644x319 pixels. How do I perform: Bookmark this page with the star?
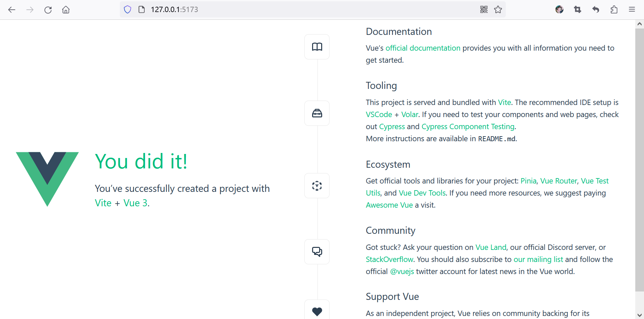[x=498, y=9]
